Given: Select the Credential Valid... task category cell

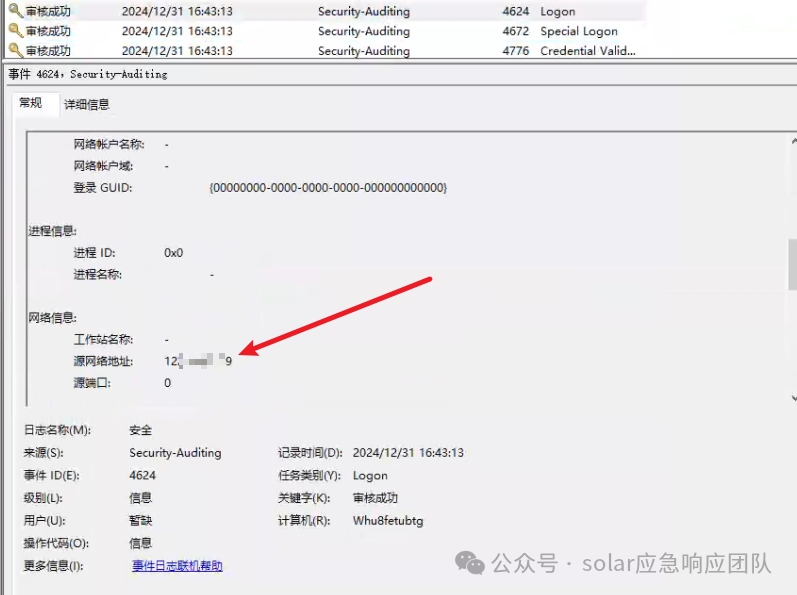Looking at the screenshot, I should pos(588,50).
